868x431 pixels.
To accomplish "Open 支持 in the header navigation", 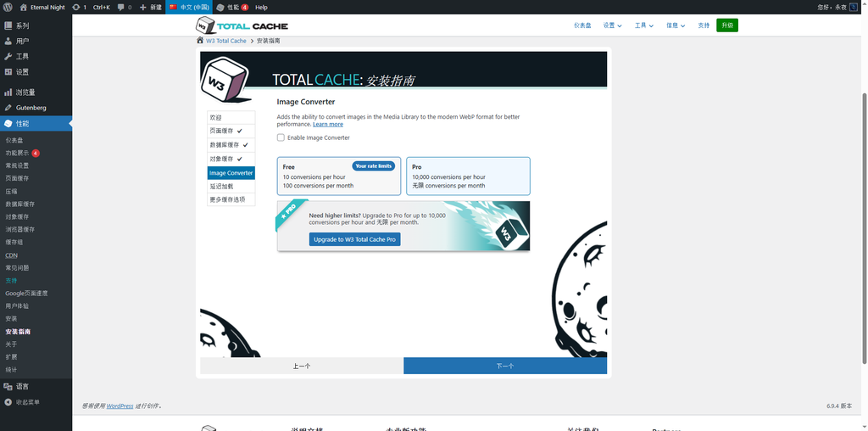I will coord(704,25).
